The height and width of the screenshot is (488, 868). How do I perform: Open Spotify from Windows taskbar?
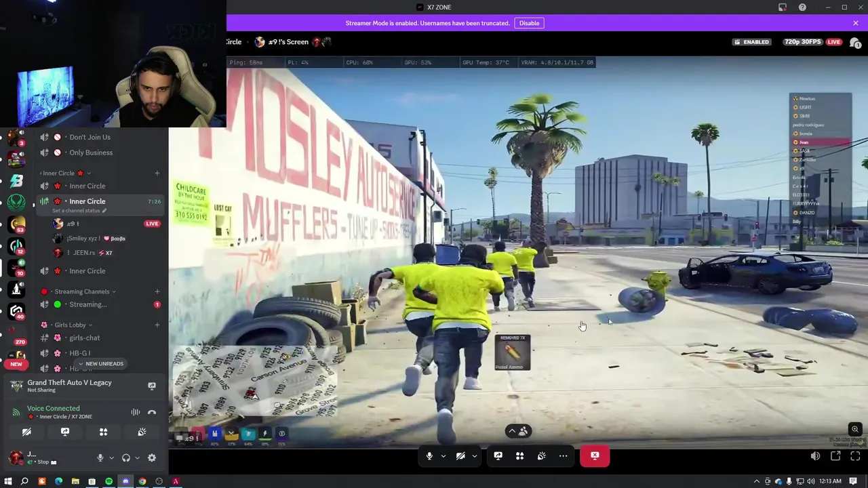coord(108,481)
